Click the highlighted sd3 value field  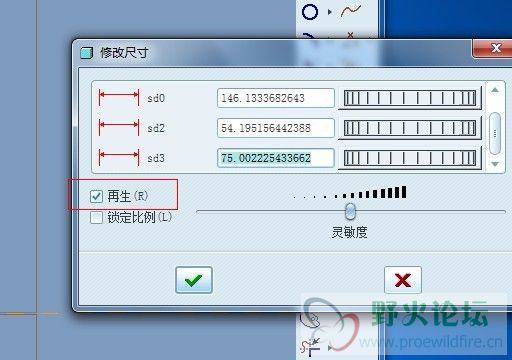276,158
